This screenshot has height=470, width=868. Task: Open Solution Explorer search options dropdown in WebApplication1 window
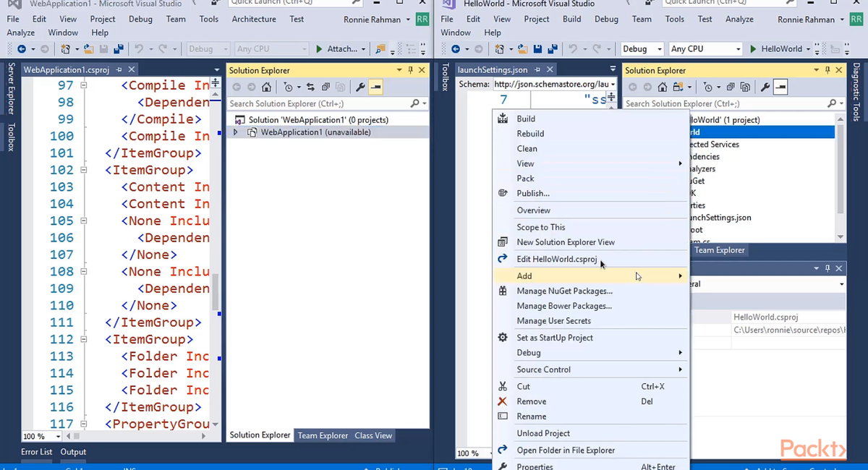coord(424,103)
